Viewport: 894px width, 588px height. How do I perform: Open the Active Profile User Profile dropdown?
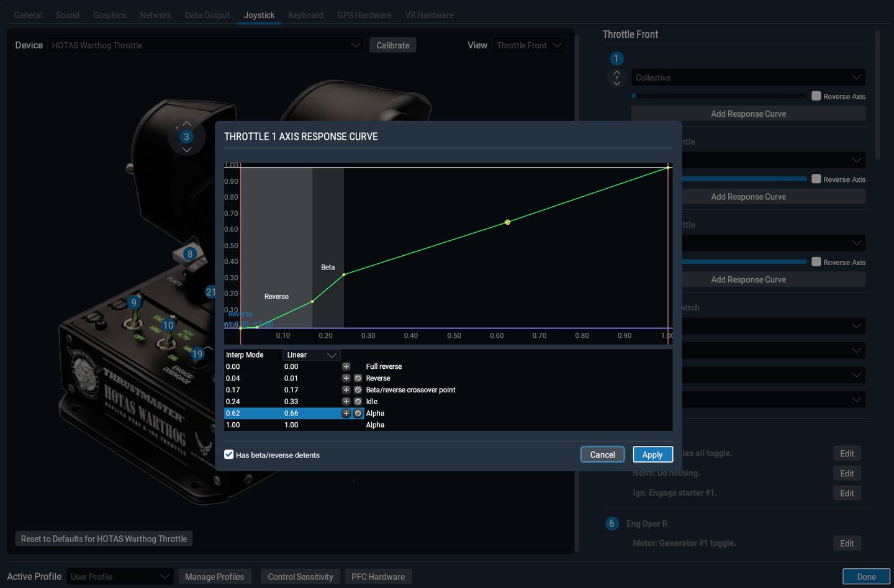click(120, 577)
